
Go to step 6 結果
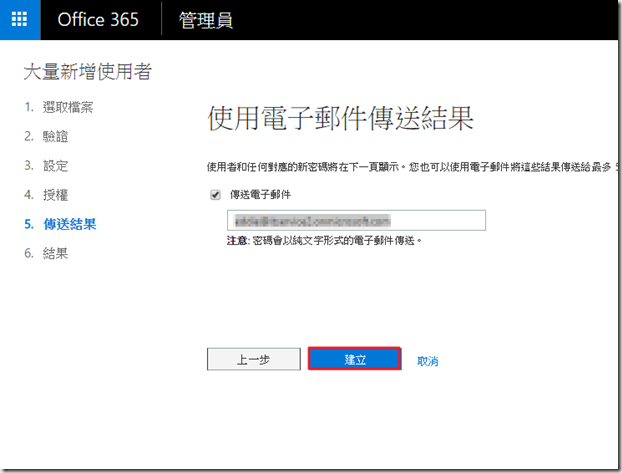point(55,253)
